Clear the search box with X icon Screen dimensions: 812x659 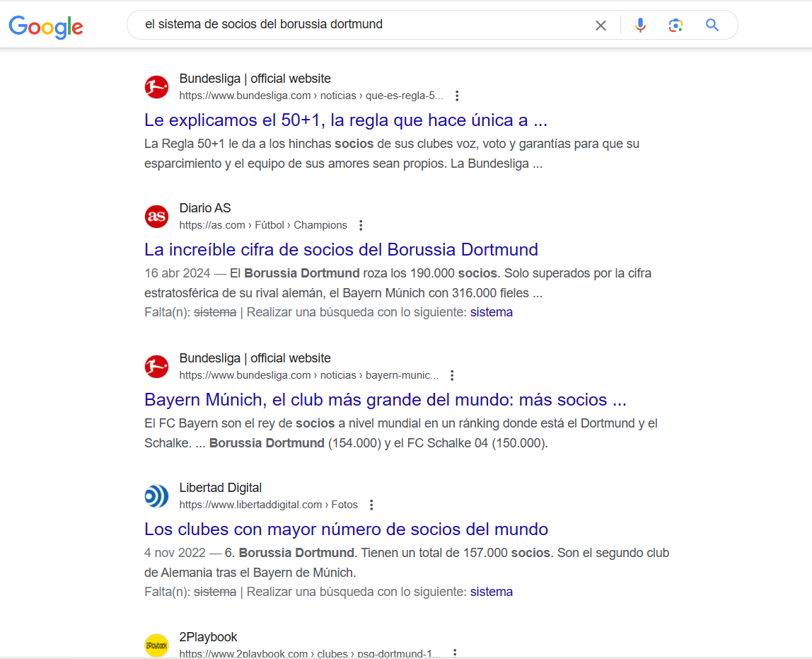pos(601,25)
